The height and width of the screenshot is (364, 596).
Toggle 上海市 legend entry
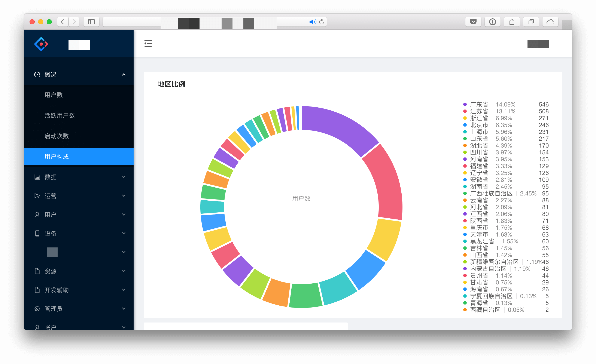pyautogui.click(x=506, y=132)
